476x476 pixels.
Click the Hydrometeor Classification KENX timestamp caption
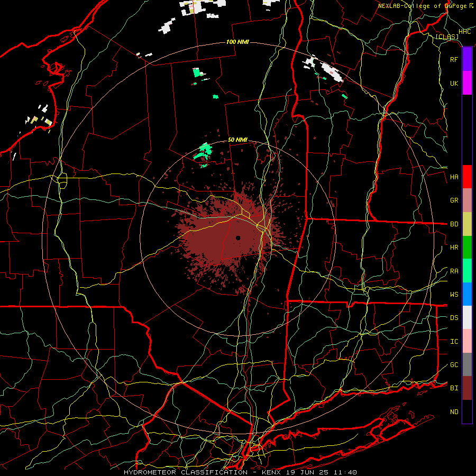click(x=240, y=472)
